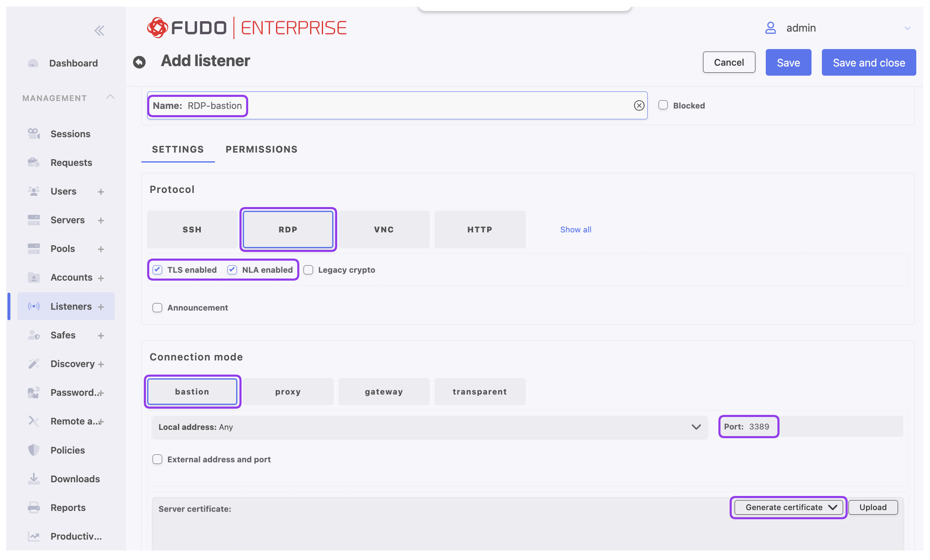Viewport: 930px width, 560px height.
Task: Open the Downloads menu item
Action: (75, 479)
